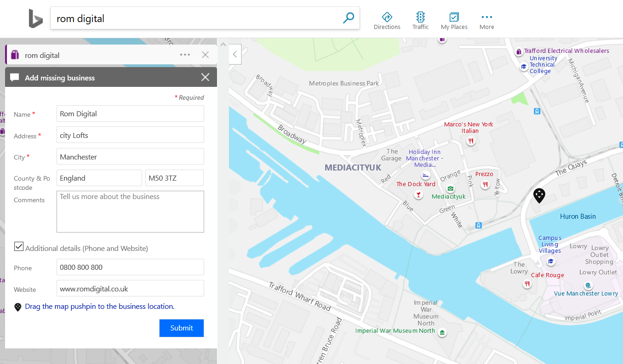
Task: Toggle the Traffic layer icon
Action: [420, 21]
